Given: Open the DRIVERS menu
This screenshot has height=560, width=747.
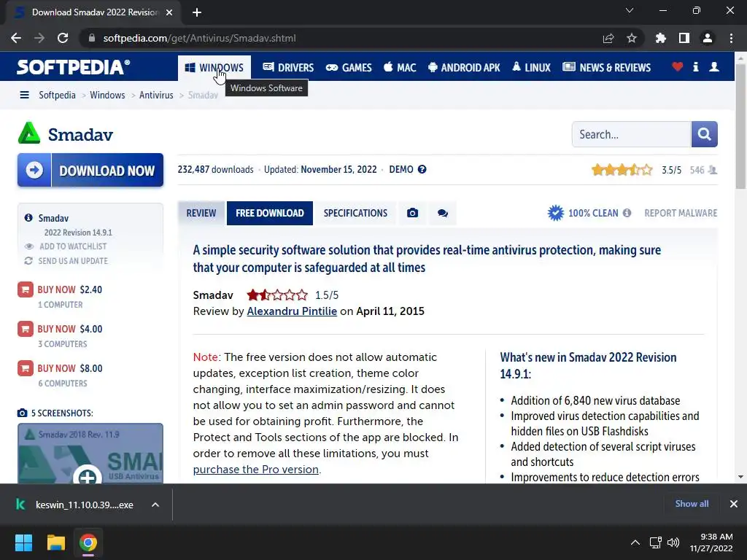Looking at the screenshot, I should point(288,68).
